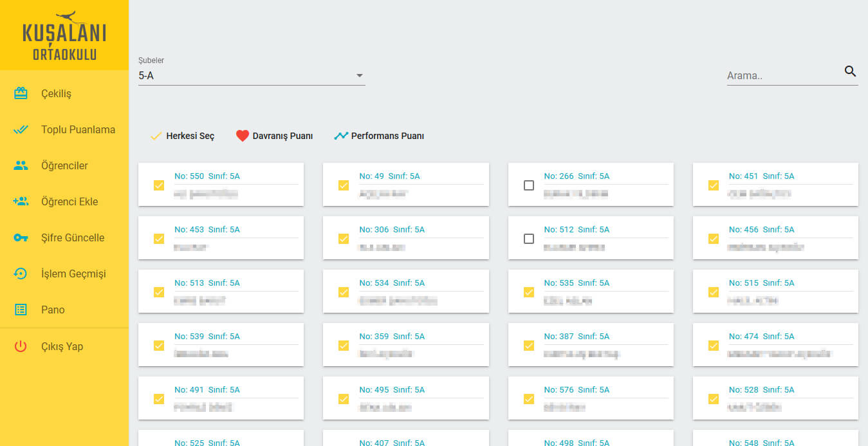The width and height of the screenshot is (868, 446).
Task: Click the add-person Öğrenci Ekle icon
Action: [x=21, y=201]
